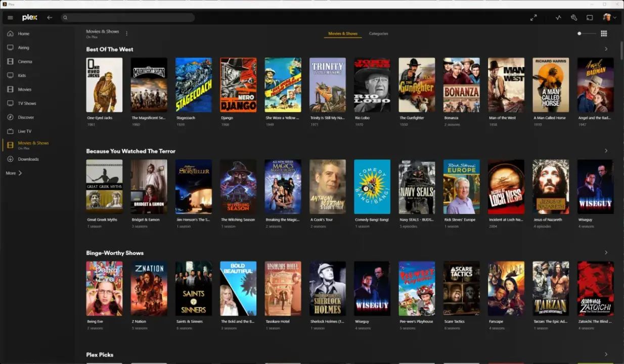This screenshot has height=364, width=624.
Task: Open the user avatar account menu
Action: click(x=609, y=18)
